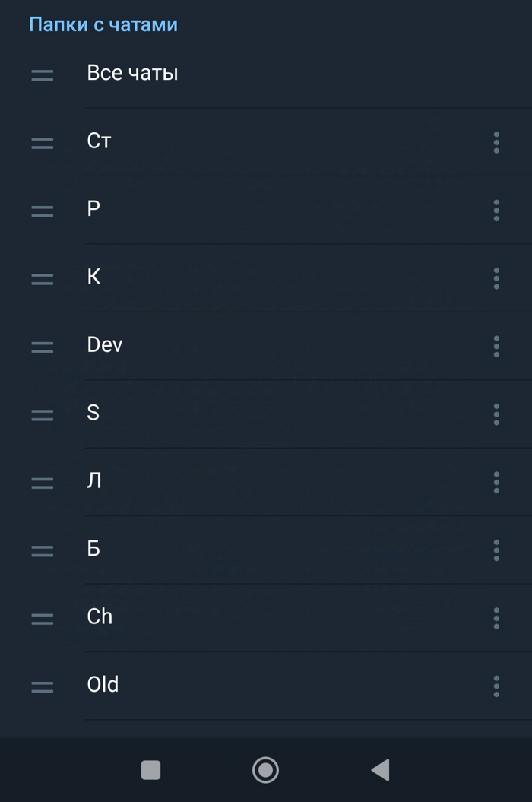This screenshot has height=802, width=532.
Task: Show options menu for Old folder
Action: 496,686
